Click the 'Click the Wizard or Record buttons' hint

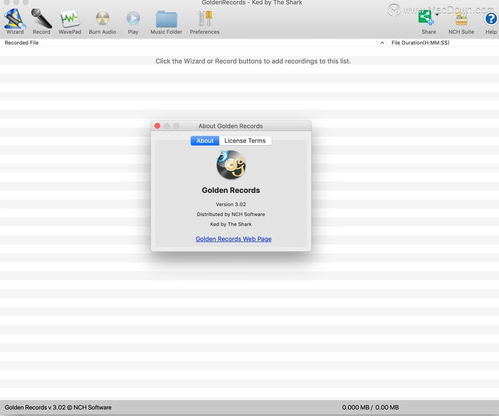(253, 61)
